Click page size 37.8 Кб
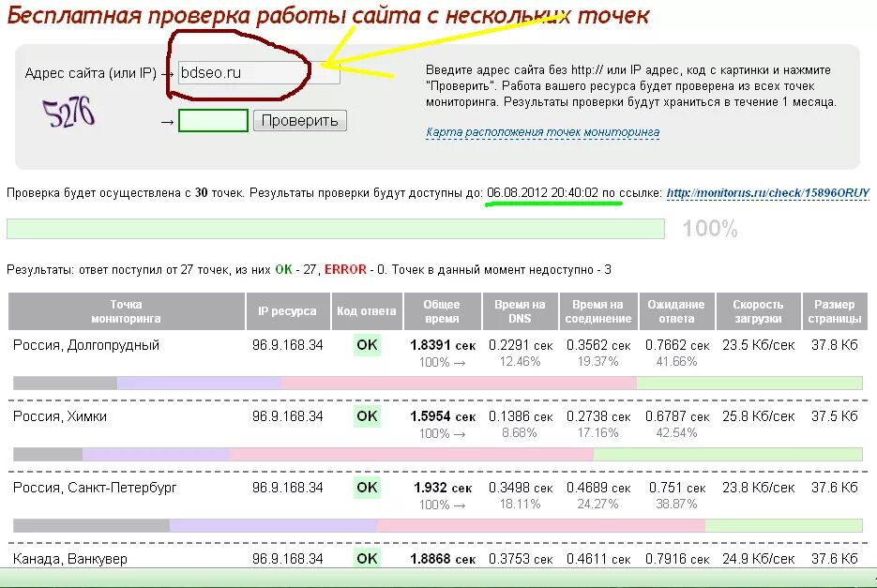The height and width of the screenshot is (588, 877). (x=835, y=345)
